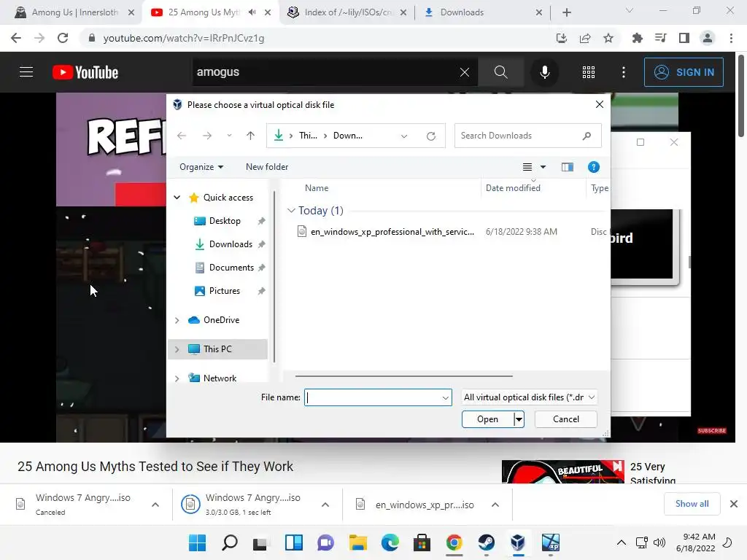The image size is (747, 560).
Task: Mute the 25 Among Us Myths tab audio
Action: point(252,12)
